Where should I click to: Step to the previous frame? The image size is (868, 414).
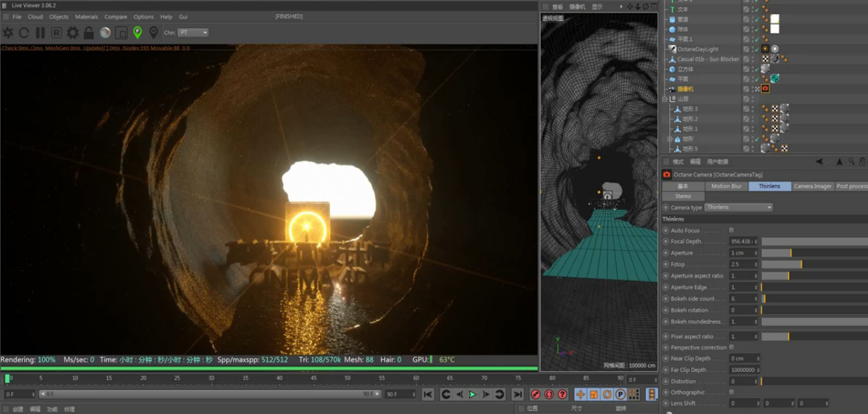tap(459, 395)
